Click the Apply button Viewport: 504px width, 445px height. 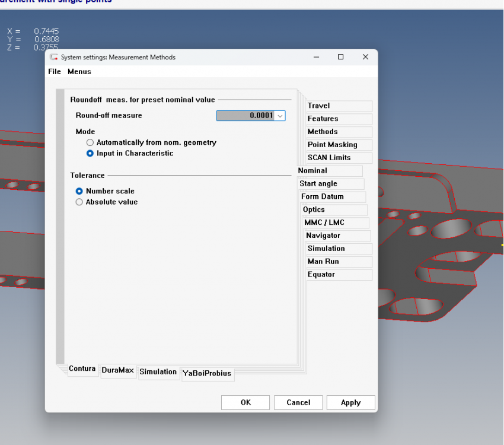(350, 402)
